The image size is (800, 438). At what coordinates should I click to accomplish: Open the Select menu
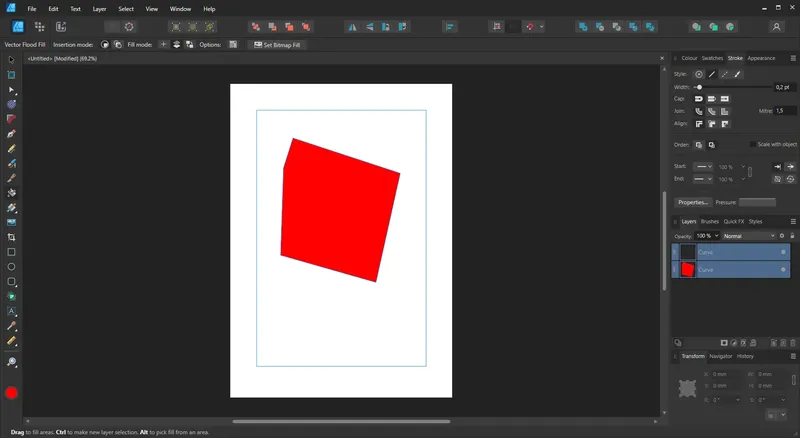(x=126, y=9)
